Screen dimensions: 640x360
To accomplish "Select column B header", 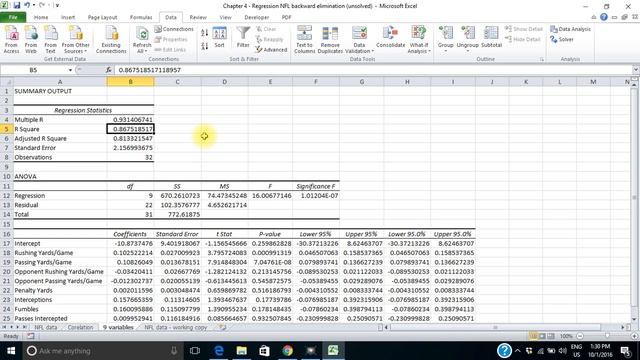I will tap(131, 82).
